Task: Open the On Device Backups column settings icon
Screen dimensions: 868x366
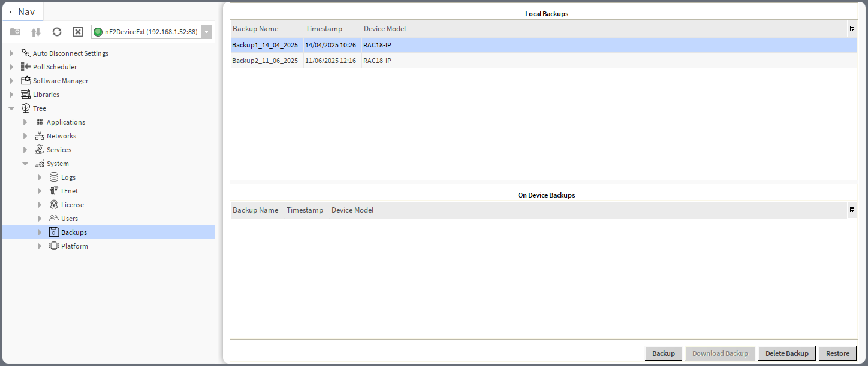Action: 852,210
